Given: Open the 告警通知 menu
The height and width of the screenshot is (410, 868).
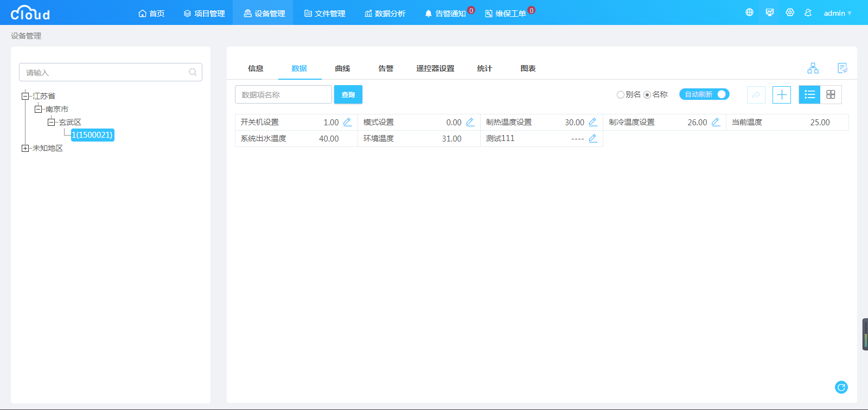Looking at the screenshot, I should click(445, 13).
